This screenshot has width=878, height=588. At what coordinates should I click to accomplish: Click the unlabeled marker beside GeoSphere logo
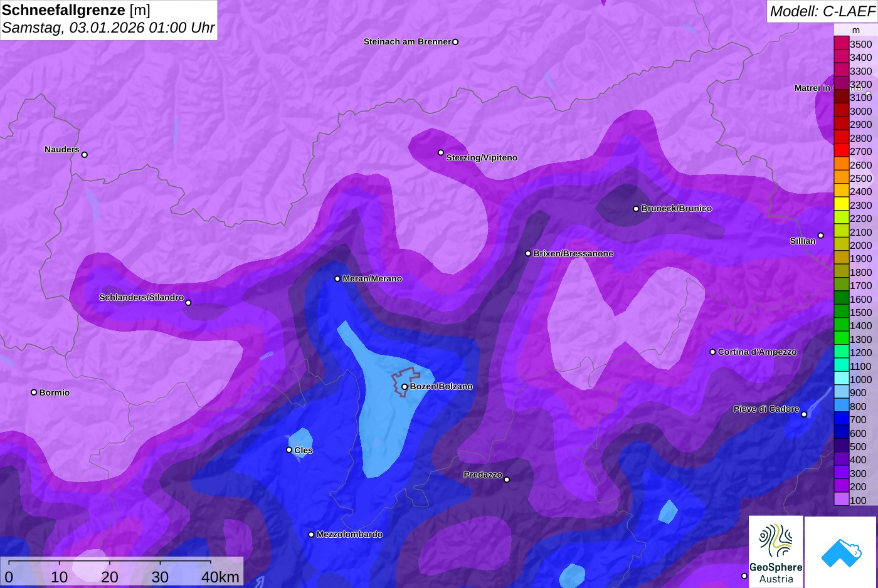tap(744, 575)
